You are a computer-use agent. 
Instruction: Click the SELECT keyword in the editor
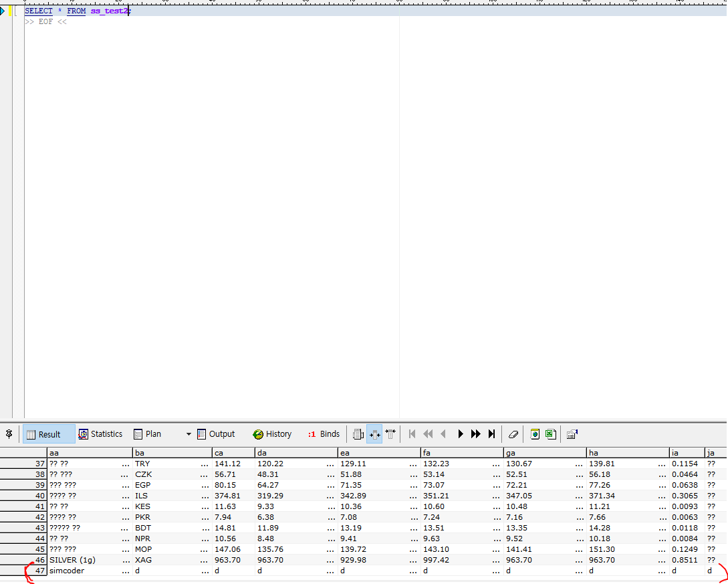pos(39,11)
